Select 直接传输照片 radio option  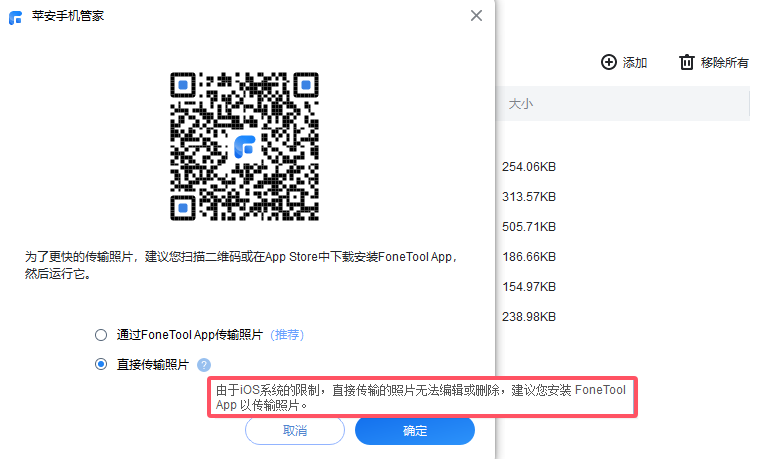coord(101,364)
